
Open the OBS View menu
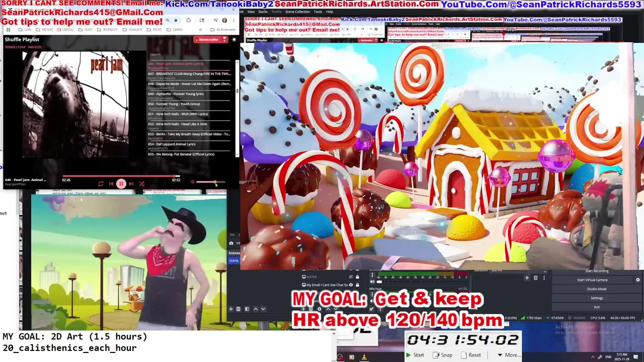251,12
